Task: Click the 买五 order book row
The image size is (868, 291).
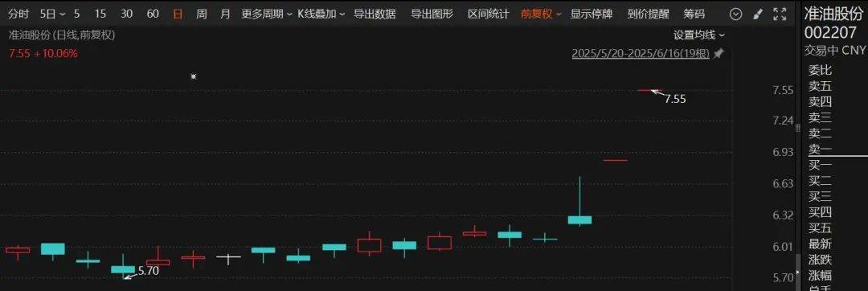Action: point(821,228)
